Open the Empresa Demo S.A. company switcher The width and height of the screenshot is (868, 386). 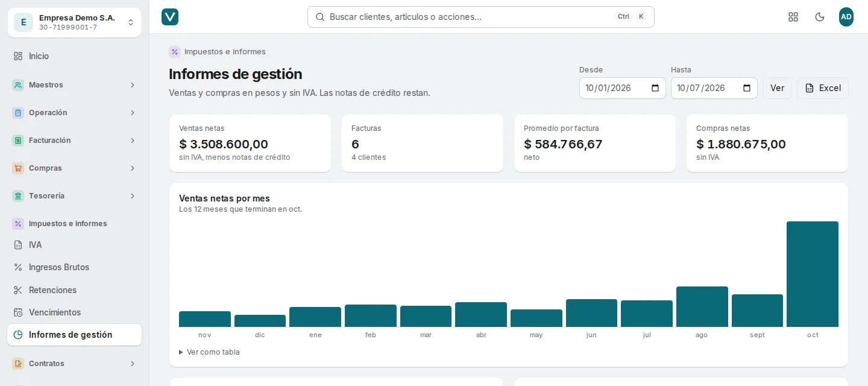74,22
